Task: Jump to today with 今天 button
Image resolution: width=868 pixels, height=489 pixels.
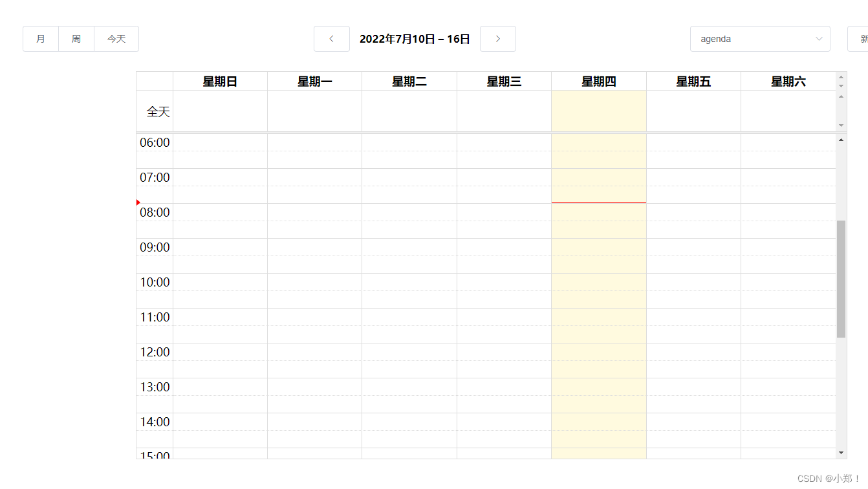Action: pos(116,39)
